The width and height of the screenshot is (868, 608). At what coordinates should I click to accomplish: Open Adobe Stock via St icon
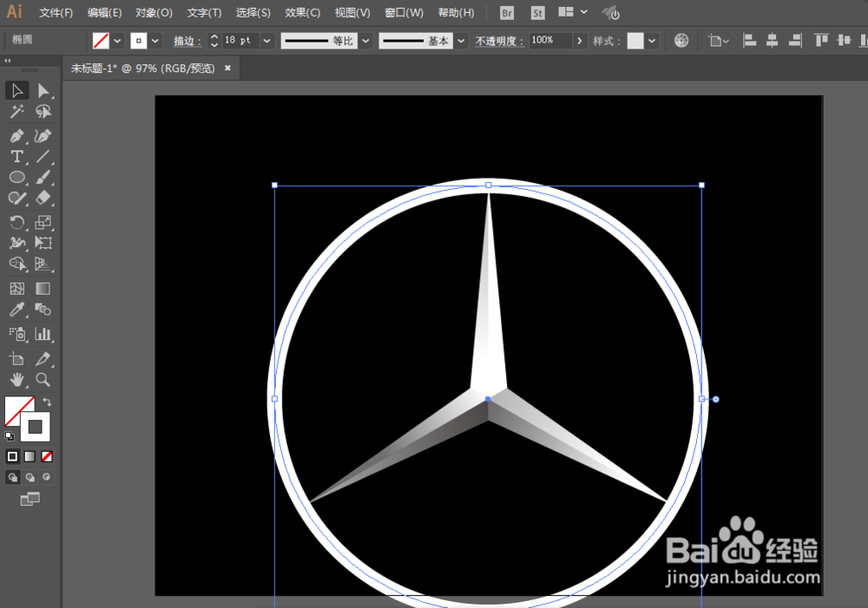(537, 13)
